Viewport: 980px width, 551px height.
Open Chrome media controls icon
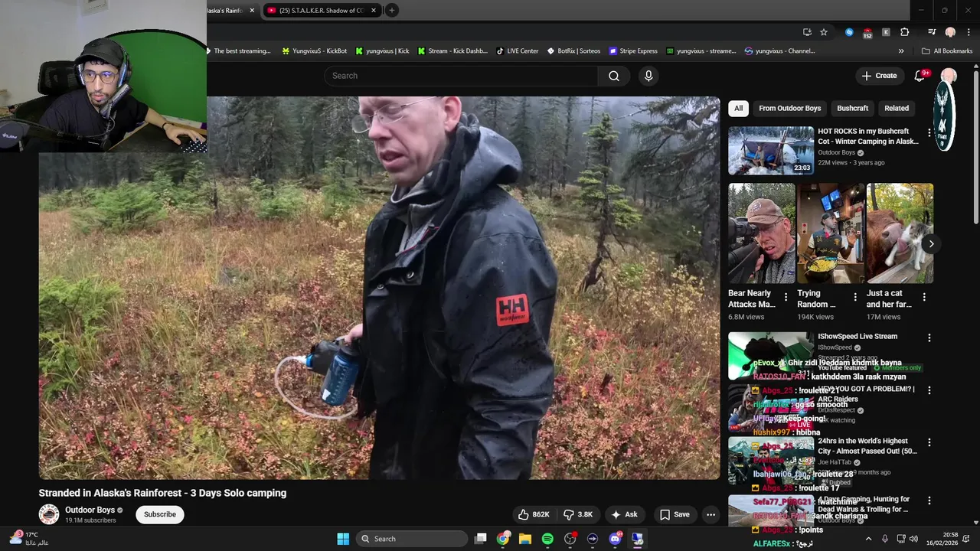(932, 32)
